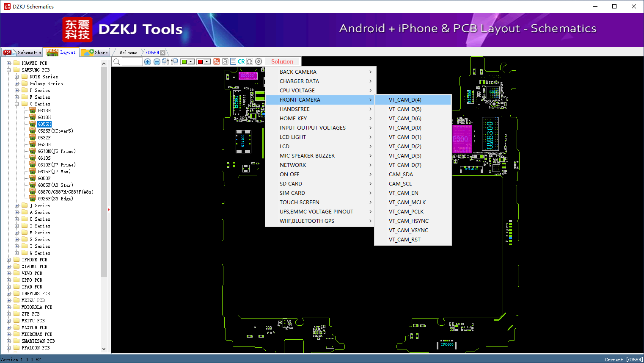Click the blue component outline icon
Viewport: 644px width, 363px height.
pyautogui.click(x=233, y=61)
